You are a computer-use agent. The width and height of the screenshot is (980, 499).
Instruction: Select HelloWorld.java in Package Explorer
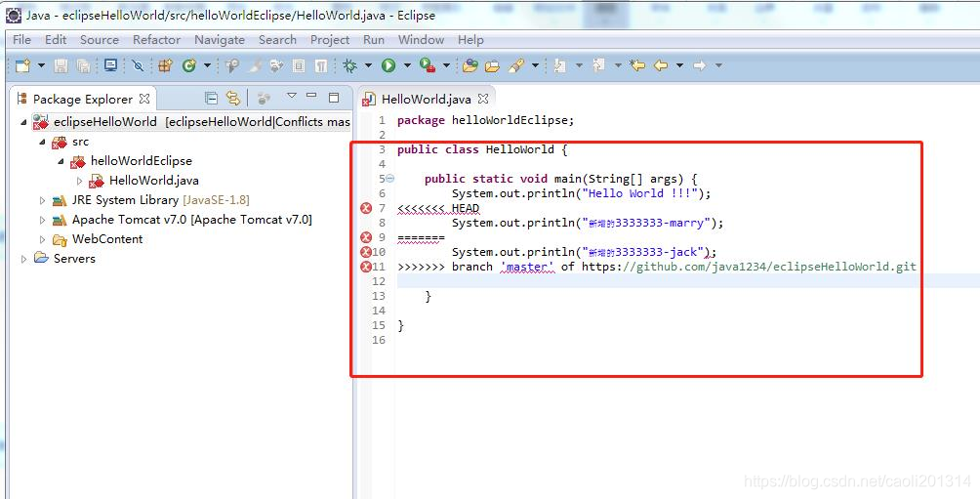(x=154, y=181)
